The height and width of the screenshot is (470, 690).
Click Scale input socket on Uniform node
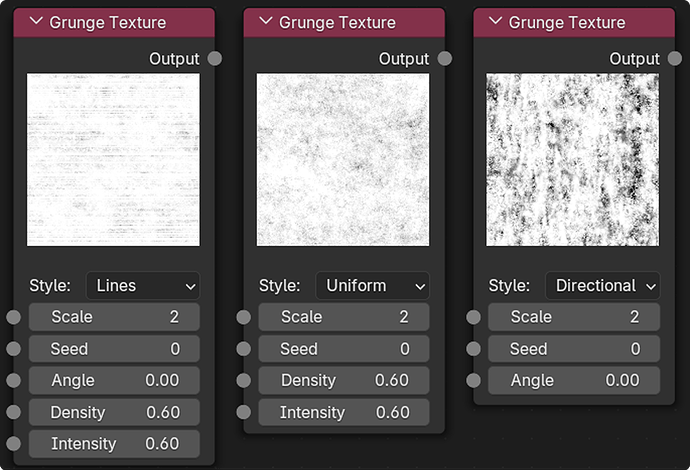coord(243,317)
